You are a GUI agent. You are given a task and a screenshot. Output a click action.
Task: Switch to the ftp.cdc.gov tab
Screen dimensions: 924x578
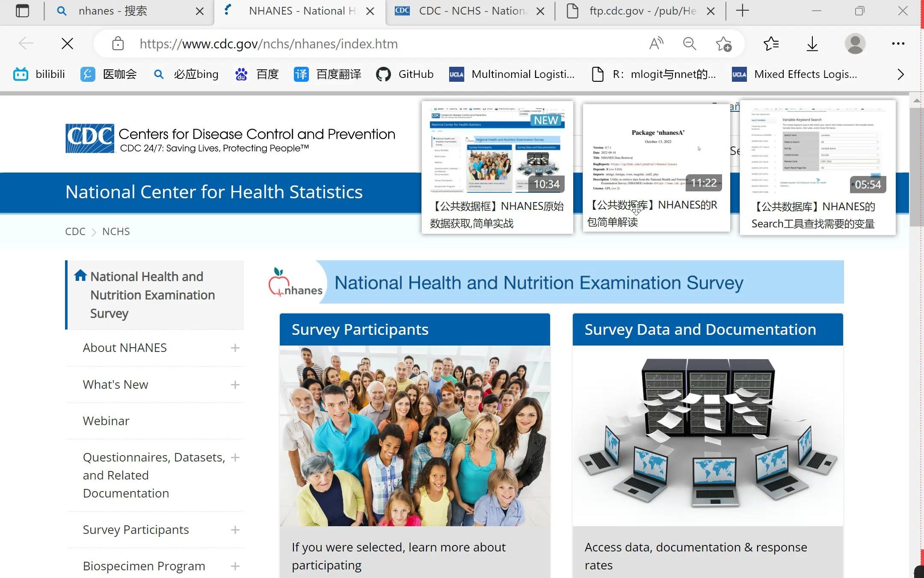coord(641,11)
